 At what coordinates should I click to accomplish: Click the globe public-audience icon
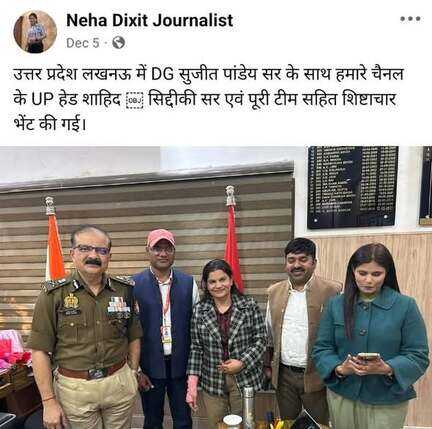tap(118, 43)
